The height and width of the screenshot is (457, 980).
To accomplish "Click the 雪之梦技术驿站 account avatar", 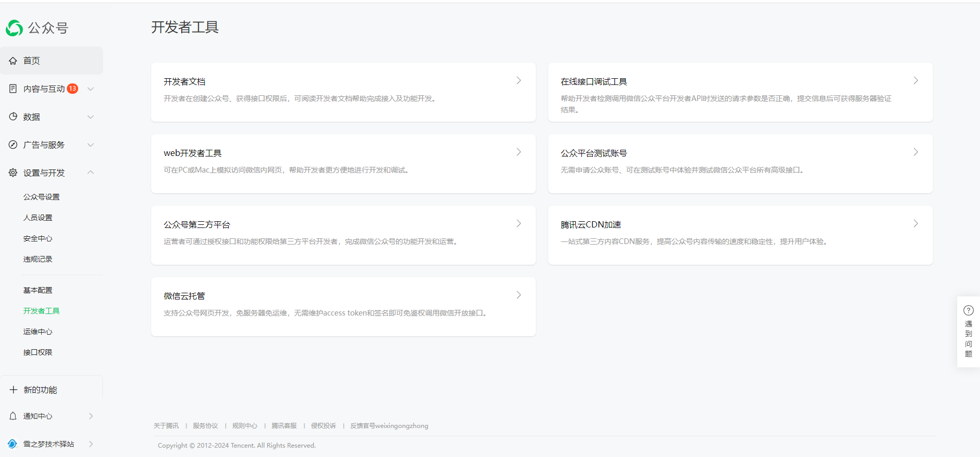I will [12, 444].
